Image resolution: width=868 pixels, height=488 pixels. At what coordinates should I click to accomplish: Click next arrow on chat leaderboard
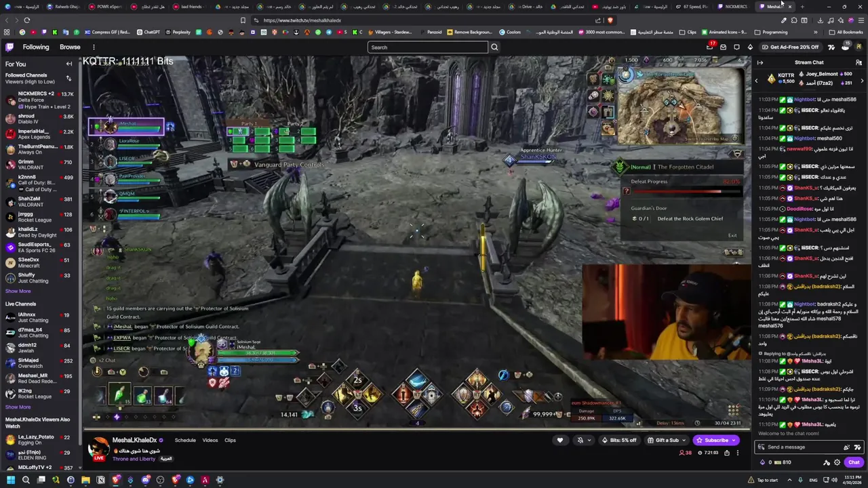click(x=862, y=81)
